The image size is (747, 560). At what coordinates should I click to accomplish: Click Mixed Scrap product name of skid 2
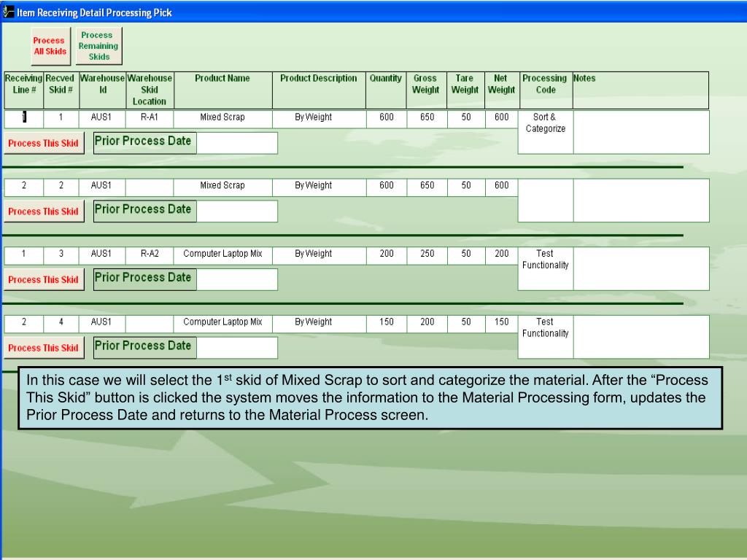pos(223,187)
